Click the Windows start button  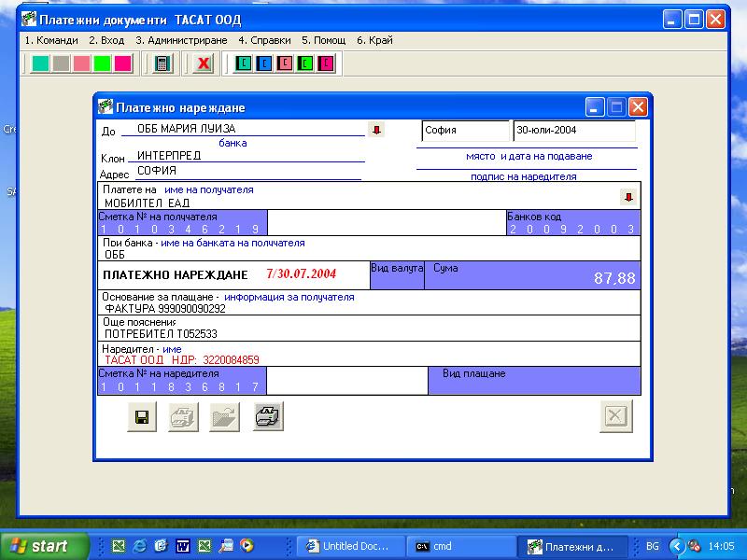44,546
